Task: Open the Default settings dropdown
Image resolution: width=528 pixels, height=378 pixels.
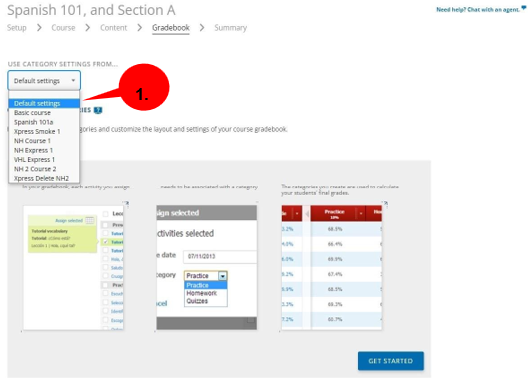Action: [x=44, y=80]
